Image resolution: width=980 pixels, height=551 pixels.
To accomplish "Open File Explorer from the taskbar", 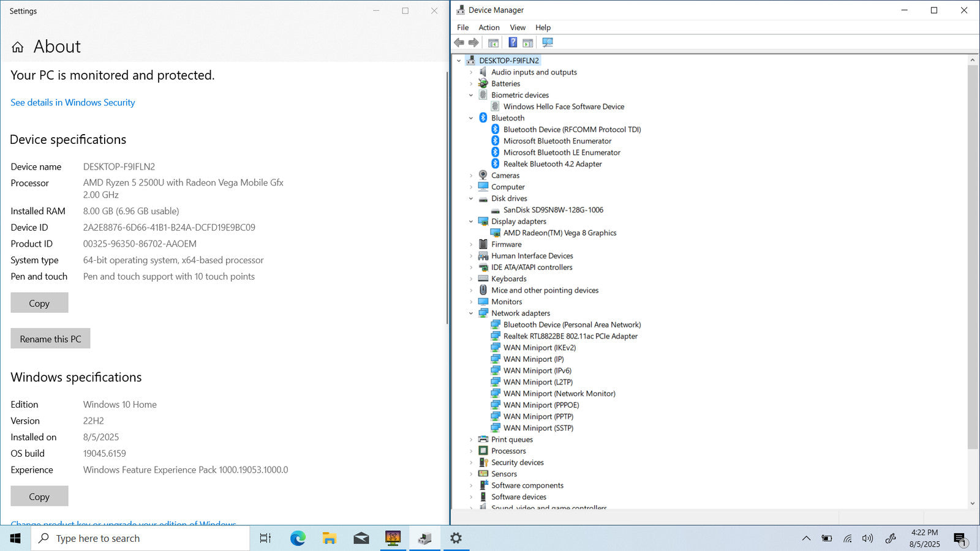I will 330,538.
